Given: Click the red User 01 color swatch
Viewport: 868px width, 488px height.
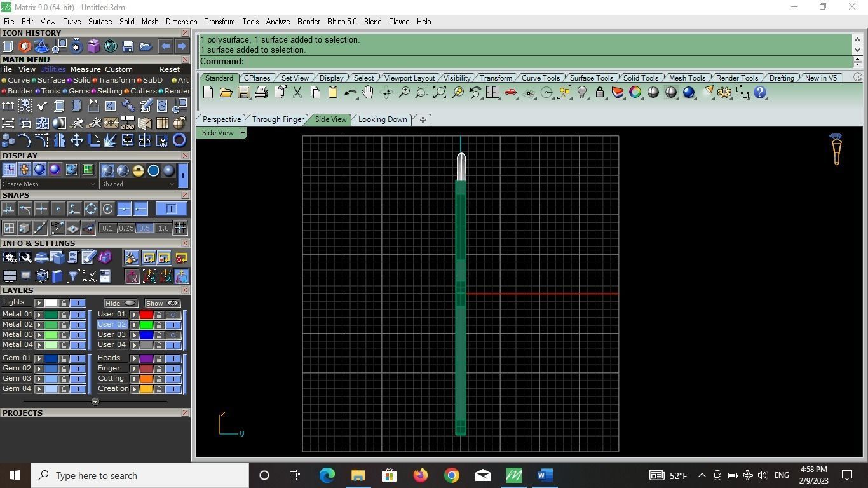Looking at the screenshot, I should click(x=146, y=315).
